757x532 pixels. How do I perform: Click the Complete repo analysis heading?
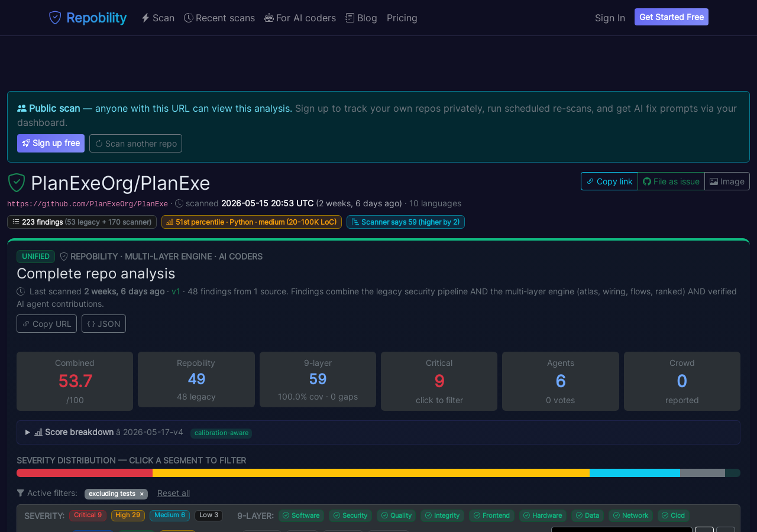point(96,274)
